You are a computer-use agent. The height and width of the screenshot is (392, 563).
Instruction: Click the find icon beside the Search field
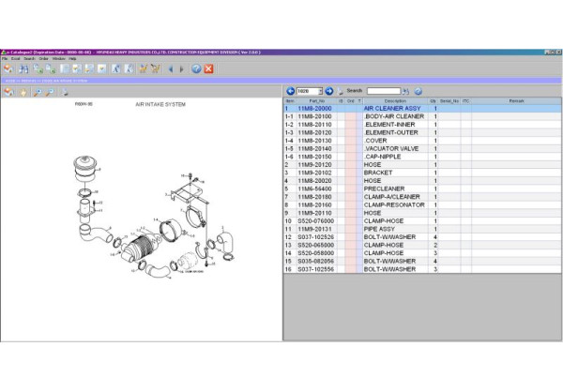click(405, 91)
